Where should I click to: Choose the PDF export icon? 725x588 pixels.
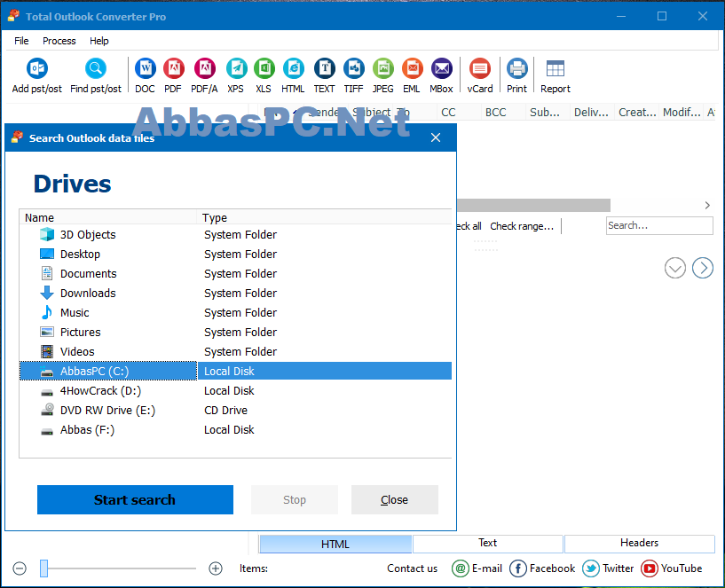click(x=173, y=75)
